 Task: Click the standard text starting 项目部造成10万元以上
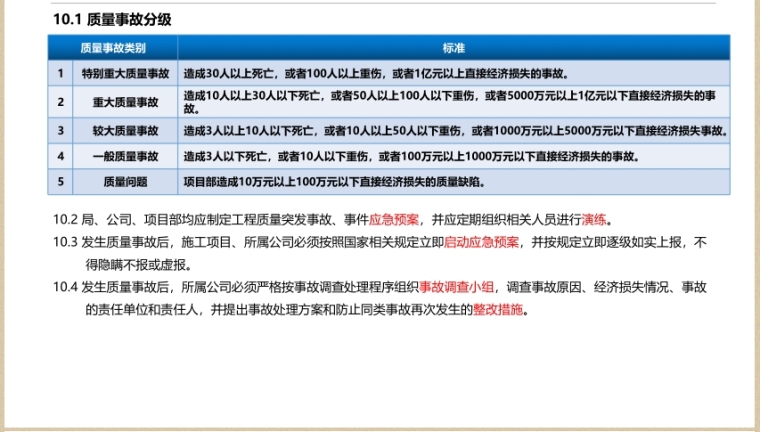point(338,182)
